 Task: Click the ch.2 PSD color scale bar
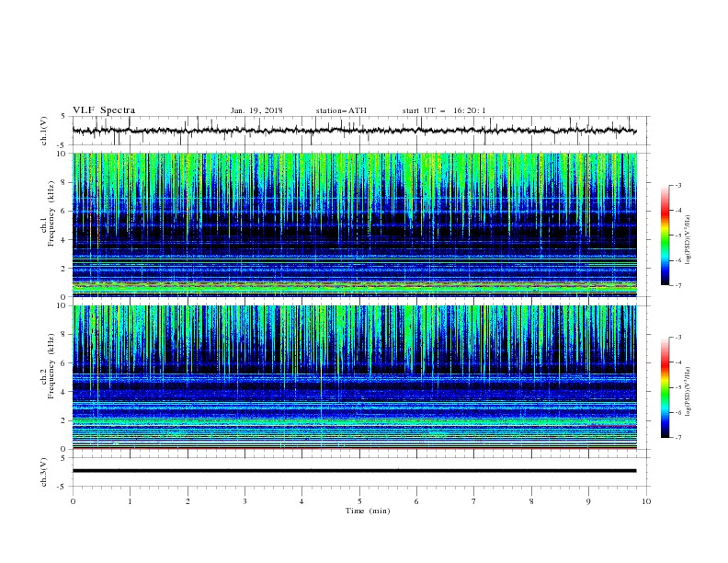click(x=665, y=387)
